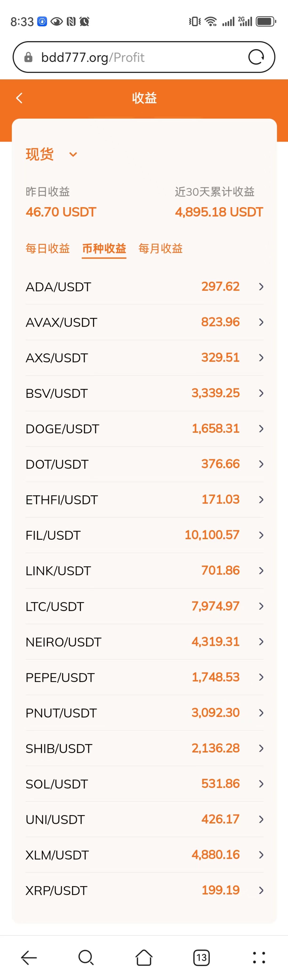Go back using browser back arrow

click(x=29, y=957)
